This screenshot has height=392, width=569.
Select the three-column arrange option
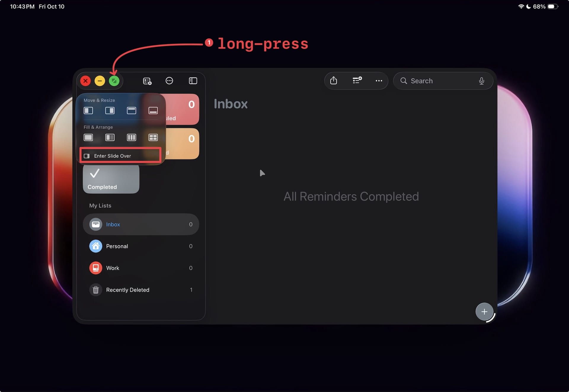pos(131,137)
